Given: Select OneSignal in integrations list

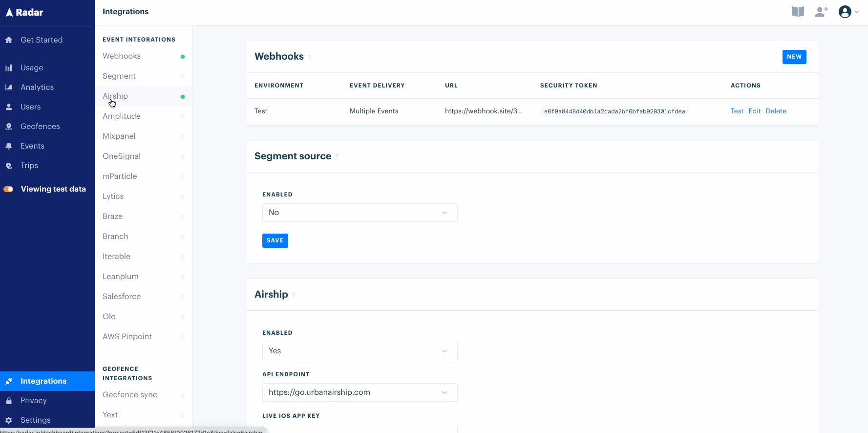Looking at the screenshot, I should (144, 156).
